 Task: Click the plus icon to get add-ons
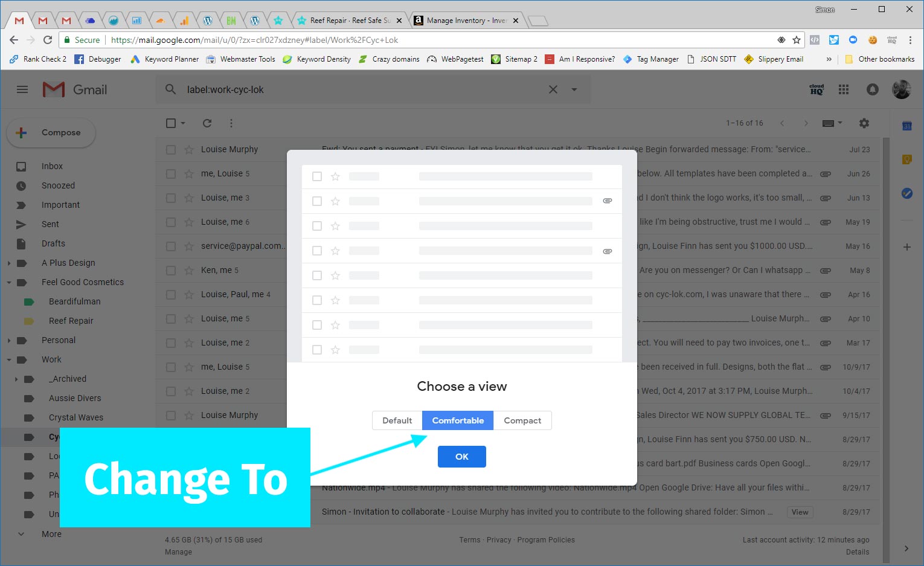pyautogui.click(x=906, y=247)
